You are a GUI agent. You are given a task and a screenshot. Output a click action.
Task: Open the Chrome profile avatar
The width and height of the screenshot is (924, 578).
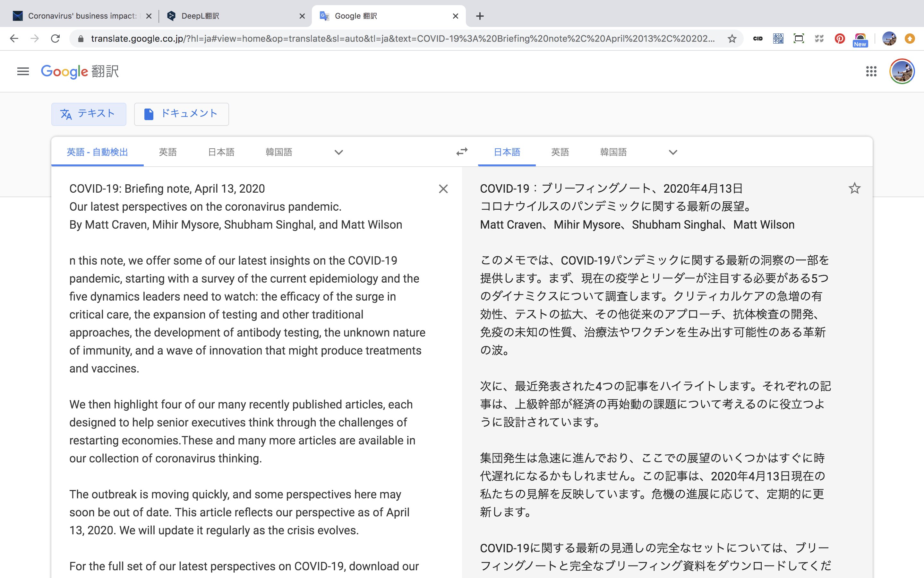click(x=889, y=39)
